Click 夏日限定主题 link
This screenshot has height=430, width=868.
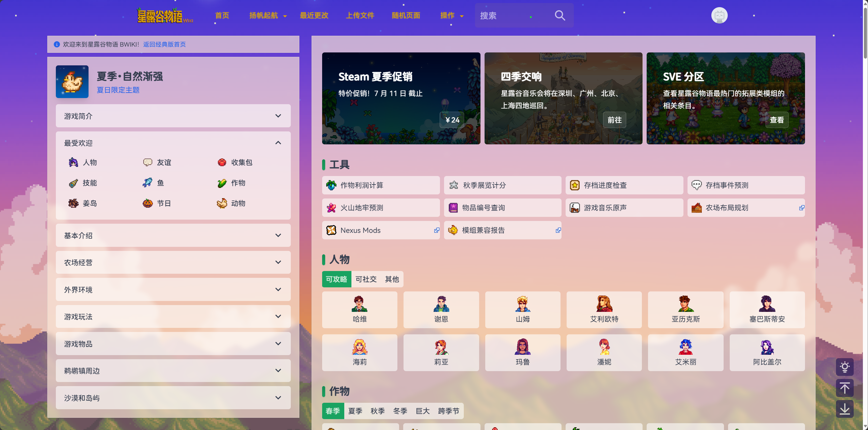coord(118,90)
